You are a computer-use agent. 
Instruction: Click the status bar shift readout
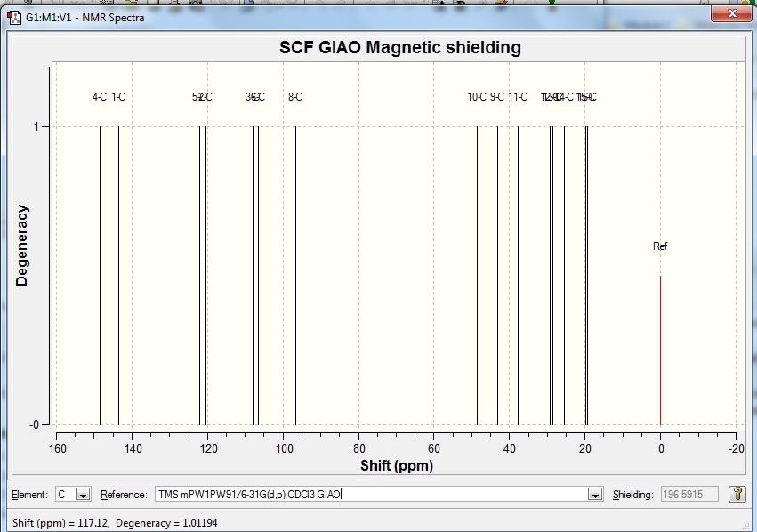click(115, 523)
